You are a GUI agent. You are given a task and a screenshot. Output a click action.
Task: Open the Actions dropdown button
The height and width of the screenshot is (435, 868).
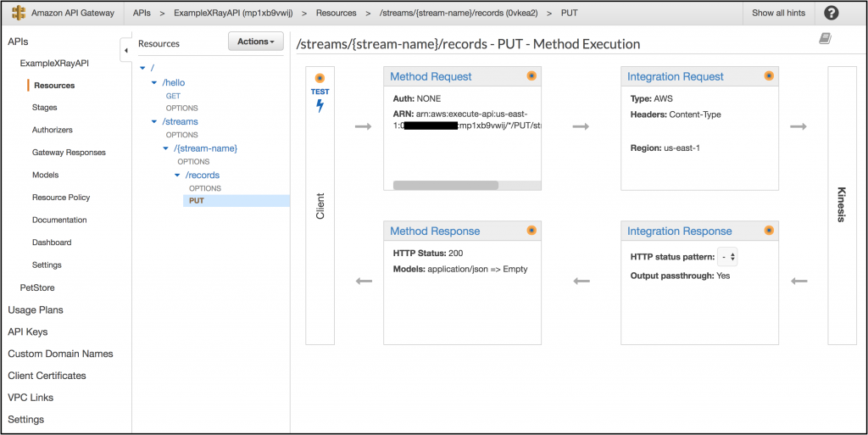click(256, 42)
